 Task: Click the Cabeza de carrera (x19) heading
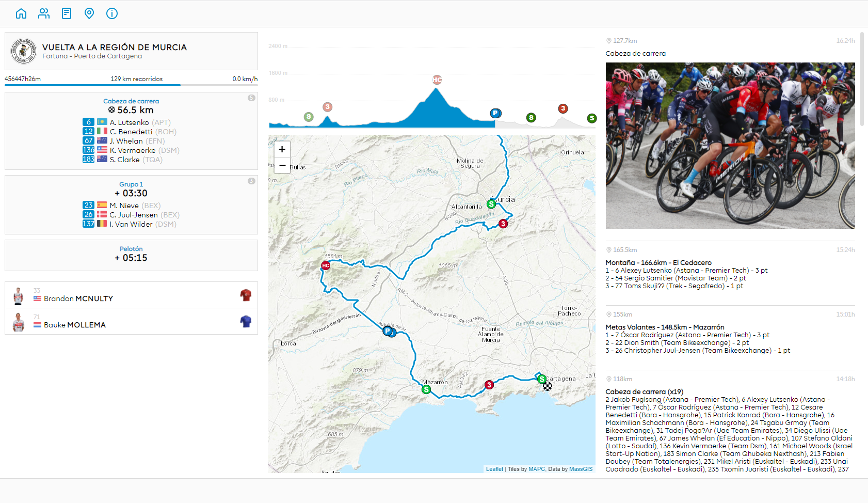coord(645,392)
